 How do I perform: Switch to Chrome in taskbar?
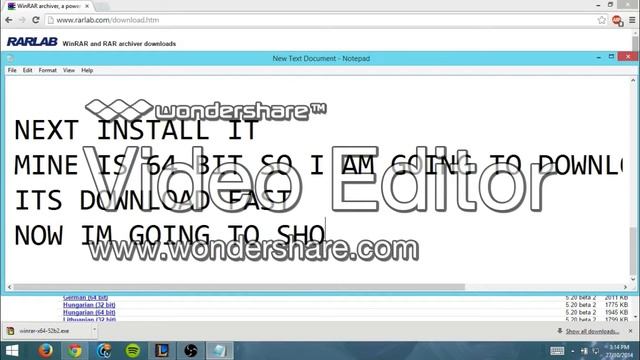click(75, 351)
